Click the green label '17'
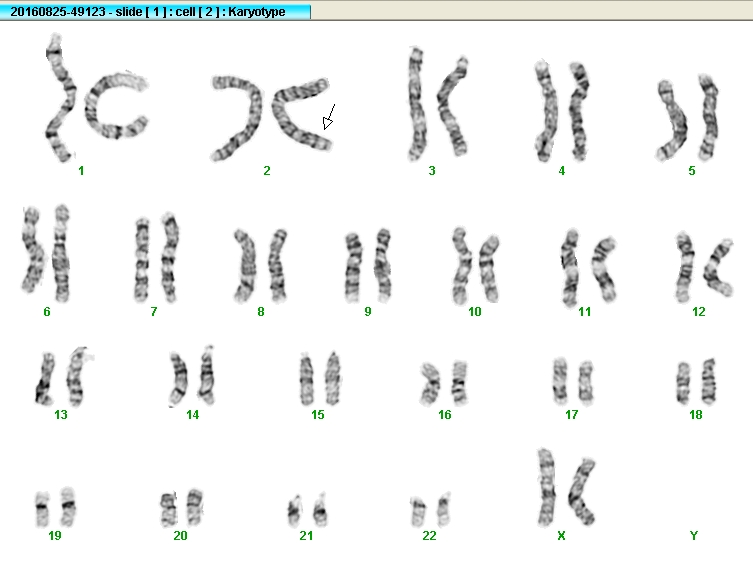The height and width of the screenshot is (579, 753). point(571,414)
